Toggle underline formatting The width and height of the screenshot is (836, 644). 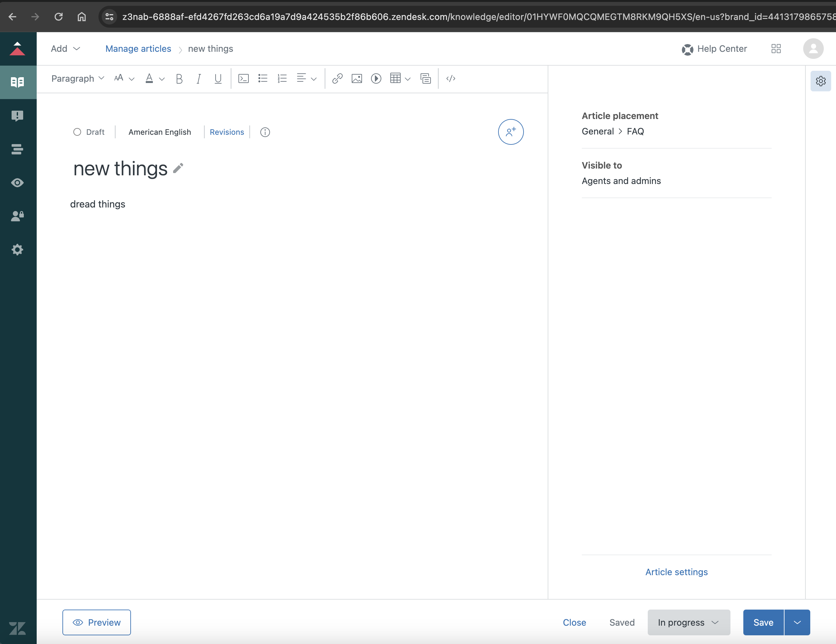(218, 78)
